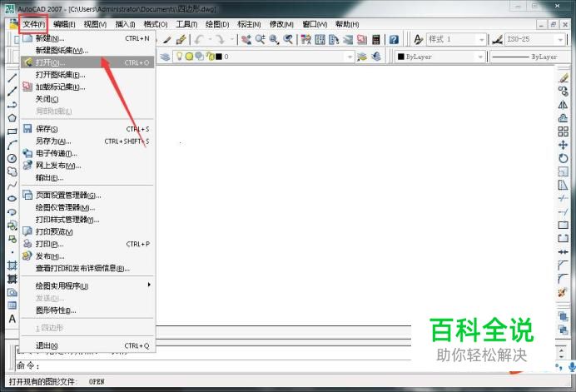This screenshot has height=392, width=576.
Task: Click the 命令 command line input
Action: [x=213, y=365]
